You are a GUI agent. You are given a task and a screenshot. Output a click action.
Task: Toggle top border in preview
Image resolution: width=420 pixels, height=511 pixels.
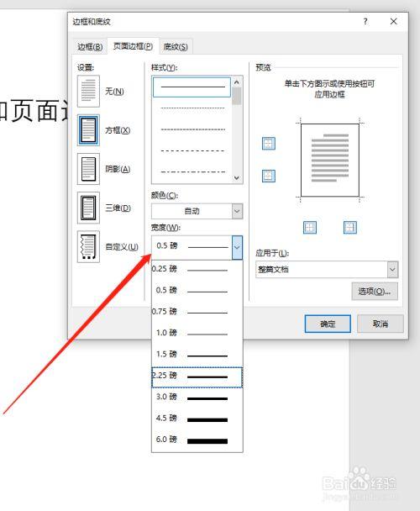pos(269,144)
